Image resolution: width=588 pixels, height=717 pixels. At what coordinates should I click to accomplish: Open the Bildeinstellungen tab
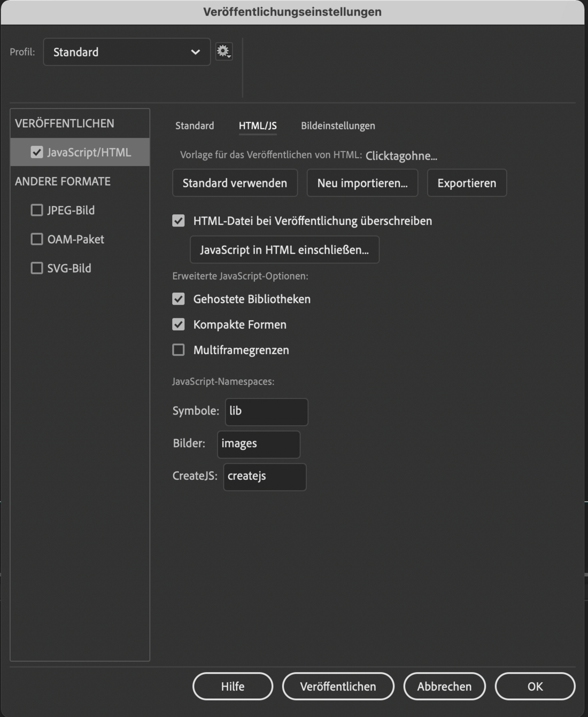click(x=338, y=126)
